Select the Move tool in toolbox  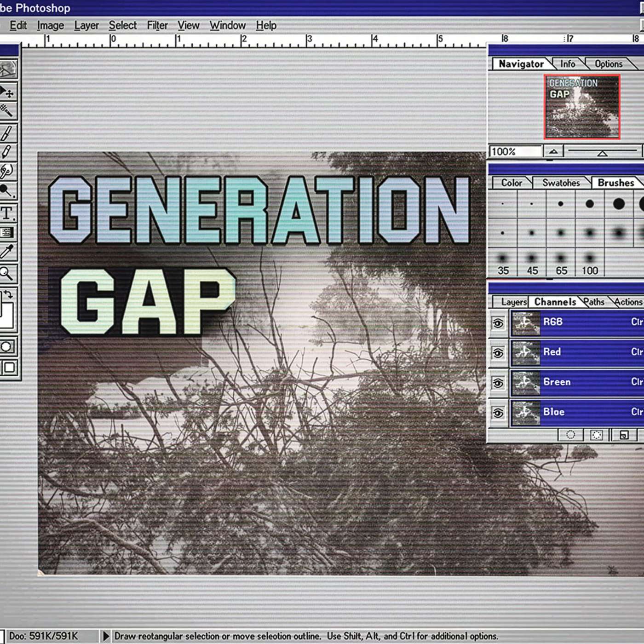tap(7, 92)
